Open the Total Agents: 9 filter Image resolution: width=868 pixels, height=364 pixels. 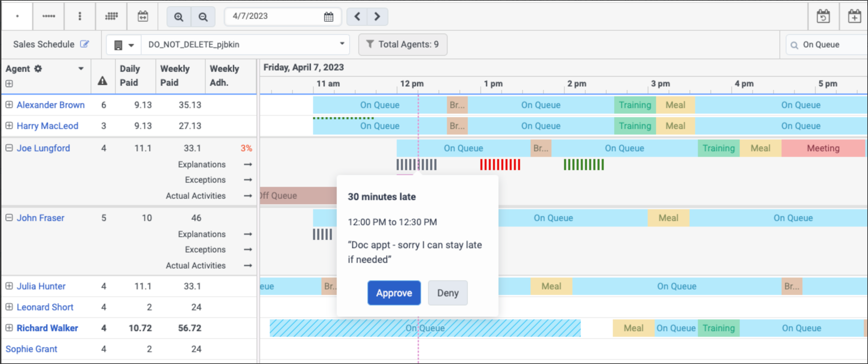403,44
